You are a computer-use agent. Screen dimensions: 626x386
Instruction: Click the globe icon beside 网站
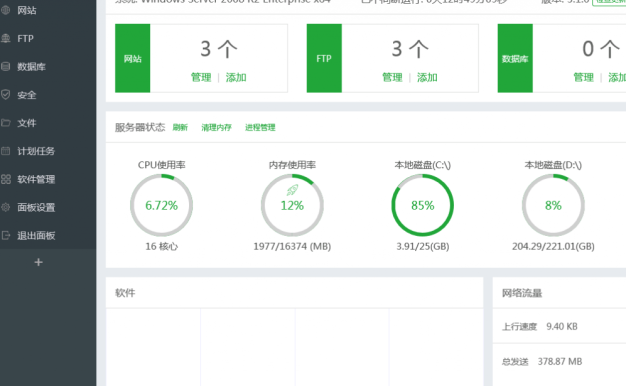[x=6, y=10]
